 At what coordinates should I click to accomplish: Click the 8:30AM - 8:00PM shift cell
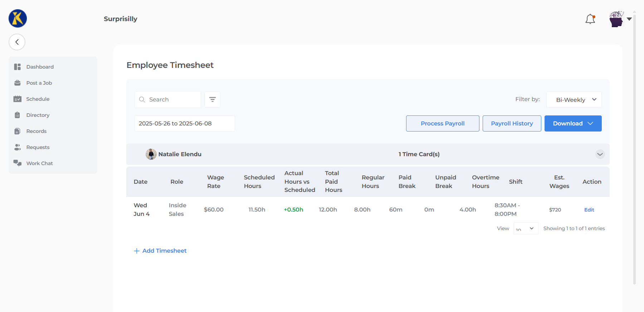[507, 210]
